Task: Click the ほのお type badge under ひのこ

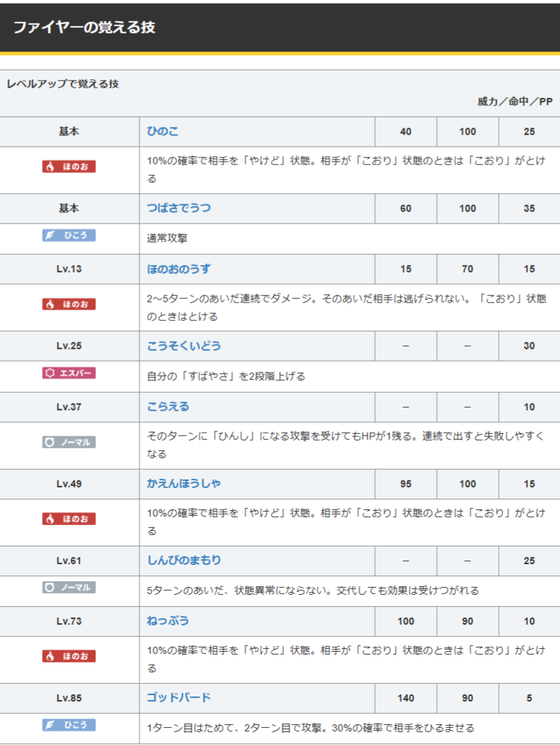Action: (68, 167)
